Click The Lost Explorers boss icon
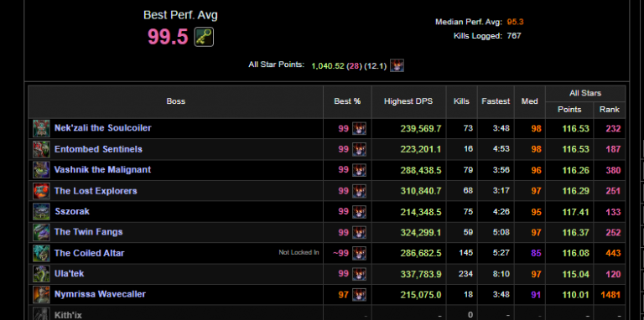The image size is (644, 320). coord(41,191)
